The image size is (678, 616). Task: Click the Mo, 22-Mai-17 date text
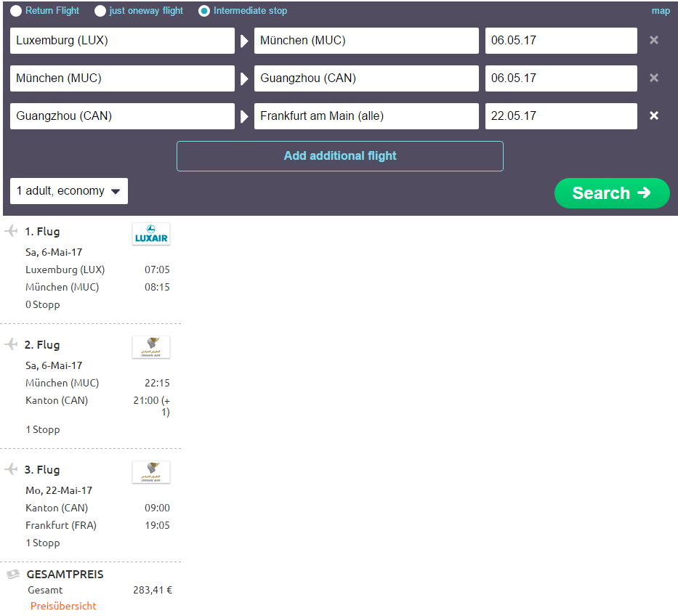[59, 490]
